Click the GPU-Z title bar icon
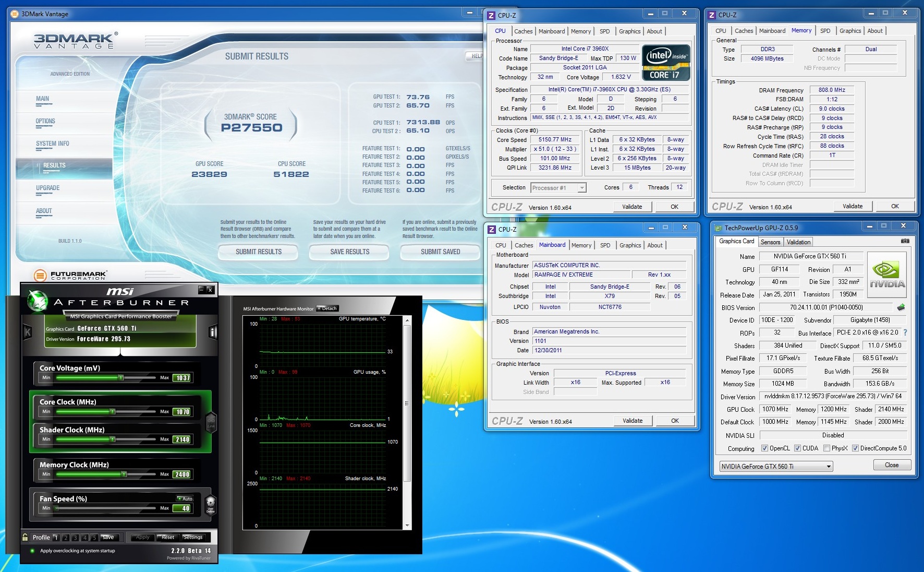924x572 pixels. pyautogui.click(x=718, y=228)
